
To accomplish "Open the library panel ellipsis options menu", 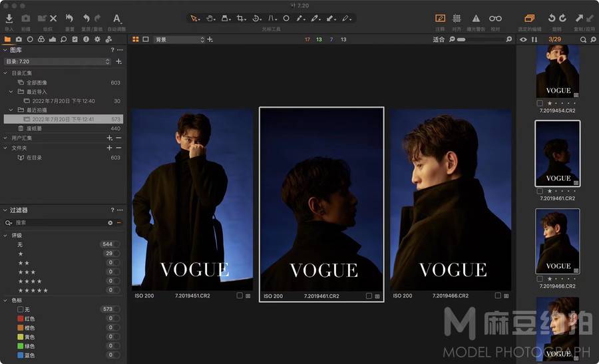I will [120, 50].
